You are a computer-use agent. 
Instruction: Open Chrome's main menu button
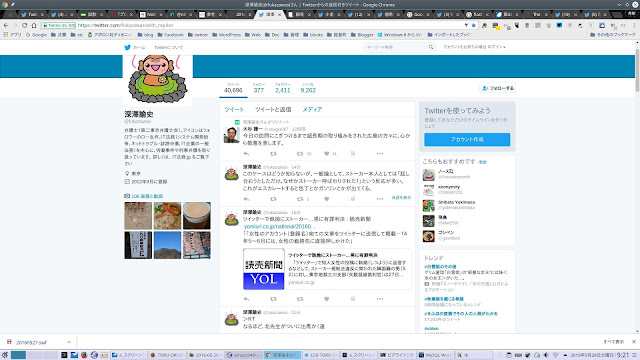point(635,25)
